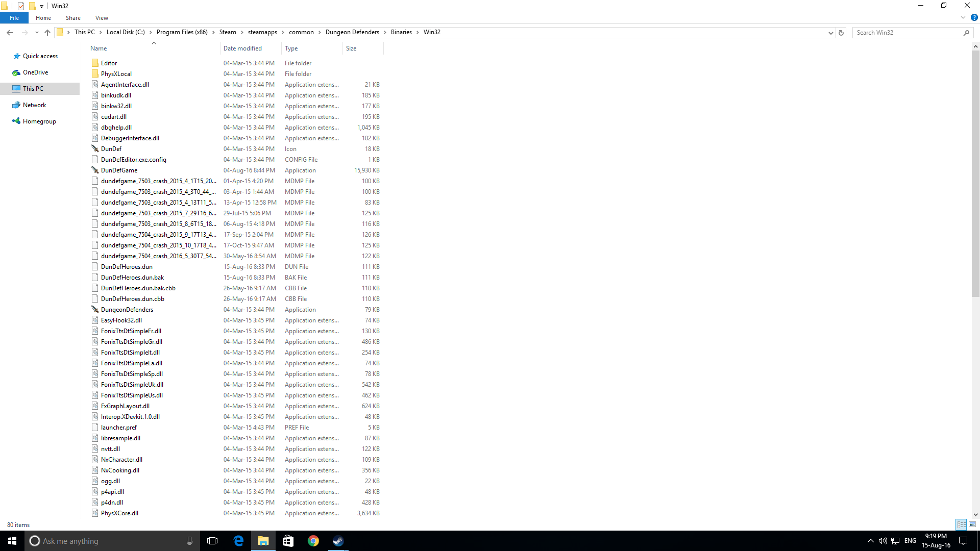
Task: Navigate to the common breadcrumb folder
Action: coord(301,32)
